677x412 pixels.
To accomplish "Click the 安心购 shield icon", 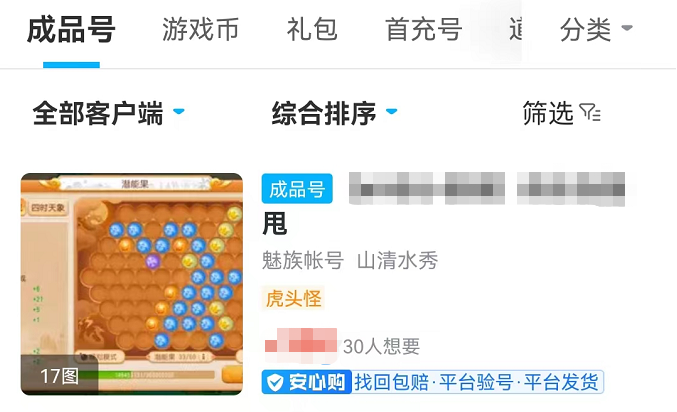I will [275, 382].
